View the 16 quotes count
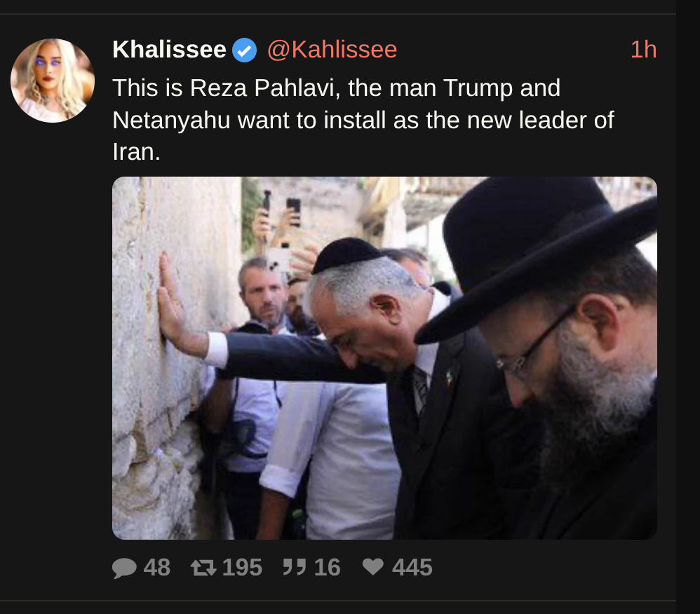The height and width of the screenshot is (614, 700). (x=327, y=568)
